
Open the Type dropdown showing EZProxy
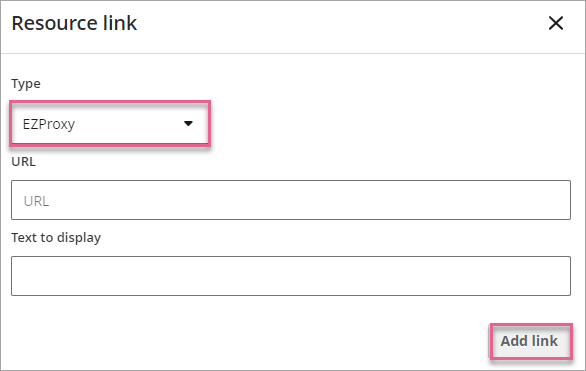click(110, 124)
